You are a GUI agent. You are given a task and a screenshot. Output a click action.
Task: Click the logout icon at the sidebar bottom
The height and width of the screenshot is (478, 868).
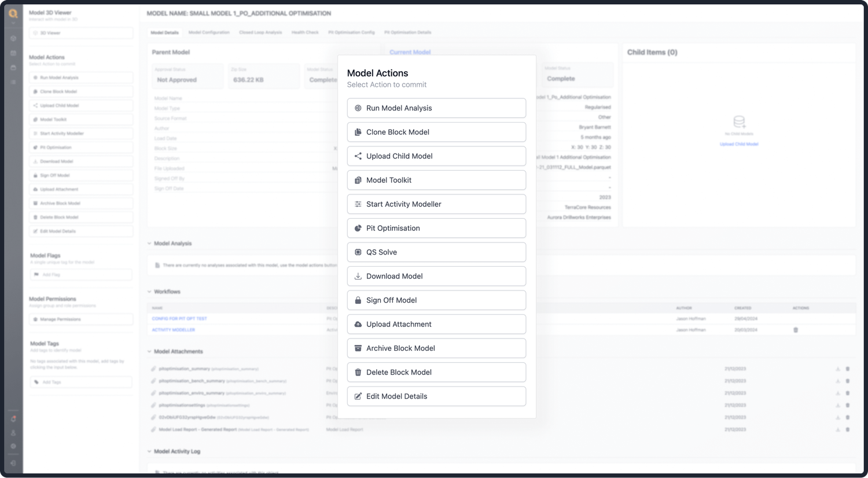13,463
